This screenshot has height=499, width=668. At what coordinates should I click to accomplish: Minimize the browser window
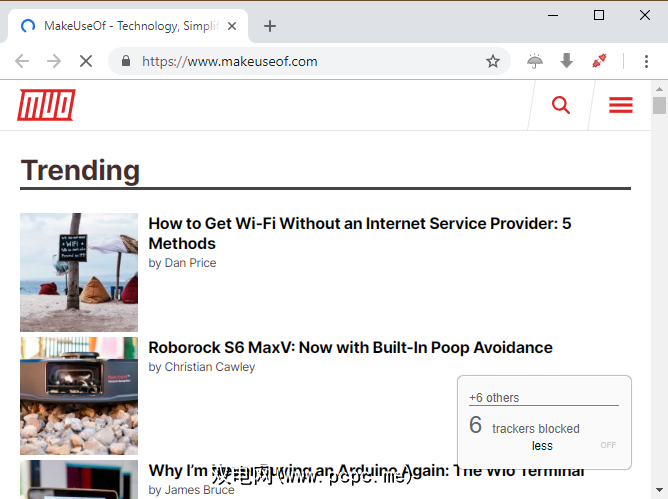coord(553,15)
